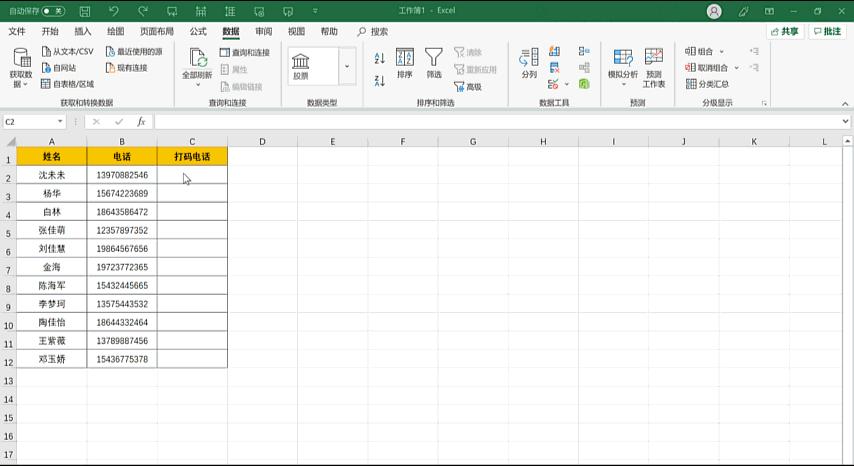Click the 打码电话 header cell

coord(192,156)
